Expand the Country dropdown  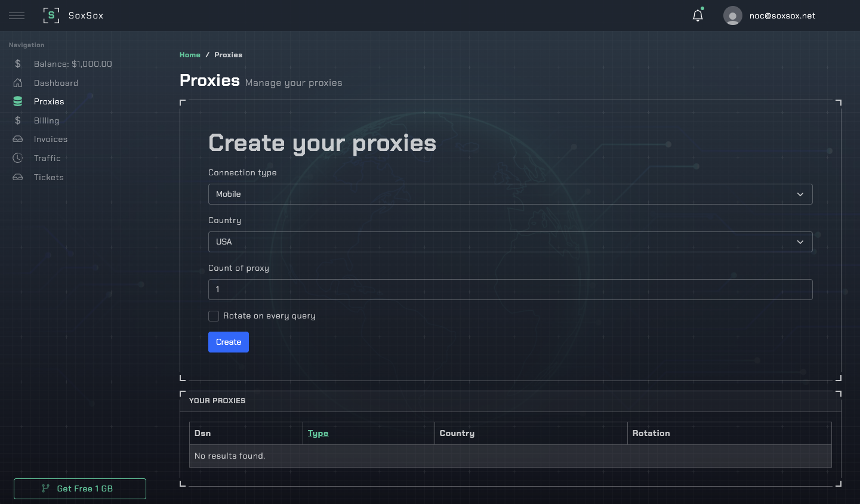click(510, 242)
